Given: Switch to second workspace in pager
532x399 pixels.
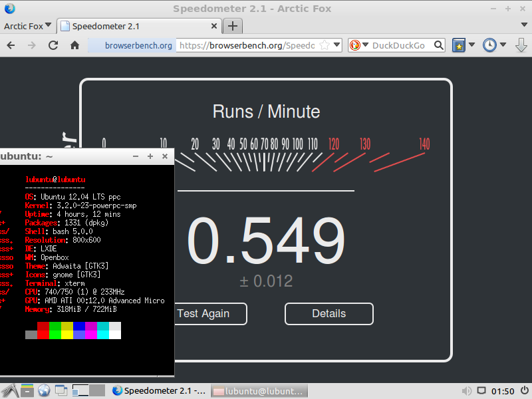Looking at the screenshot, I should point(97,390).
